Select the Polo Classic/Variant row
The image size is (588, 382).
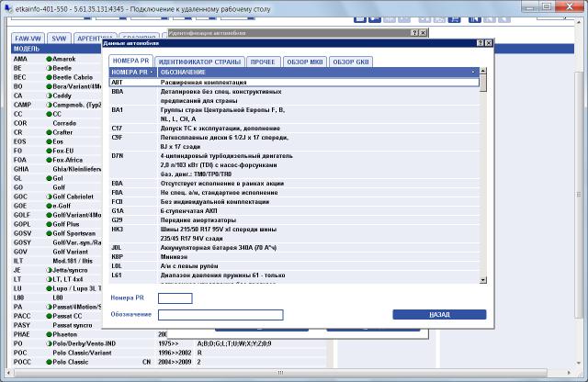click(x=169, y=353)
